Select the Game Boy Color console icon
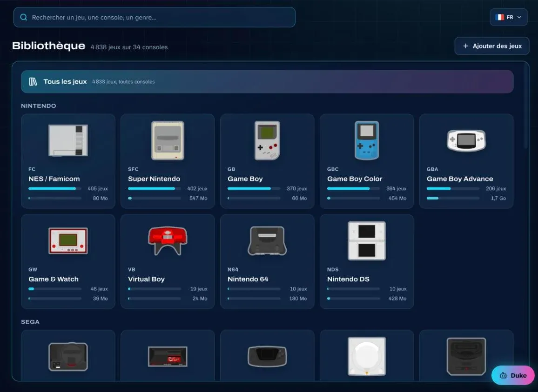The height and width of the screenshot is (392, 538). pos(367,140)
